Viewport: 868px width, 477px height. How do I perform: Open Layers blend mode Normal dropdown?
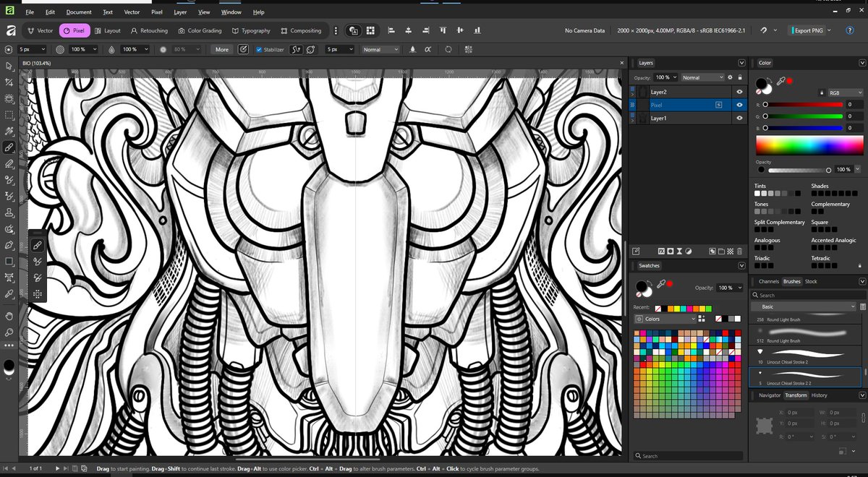[x=702, y=77]
